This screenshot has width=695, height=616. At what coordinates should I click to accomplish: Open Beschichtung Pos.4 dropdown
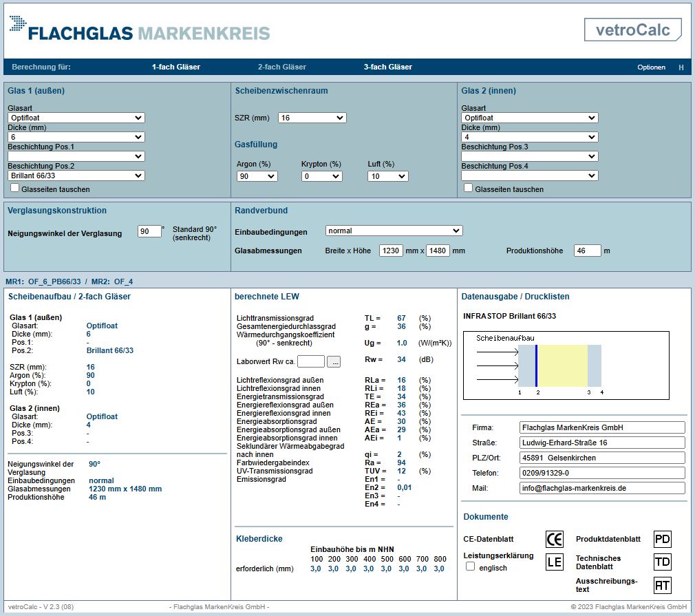(530, 176)
